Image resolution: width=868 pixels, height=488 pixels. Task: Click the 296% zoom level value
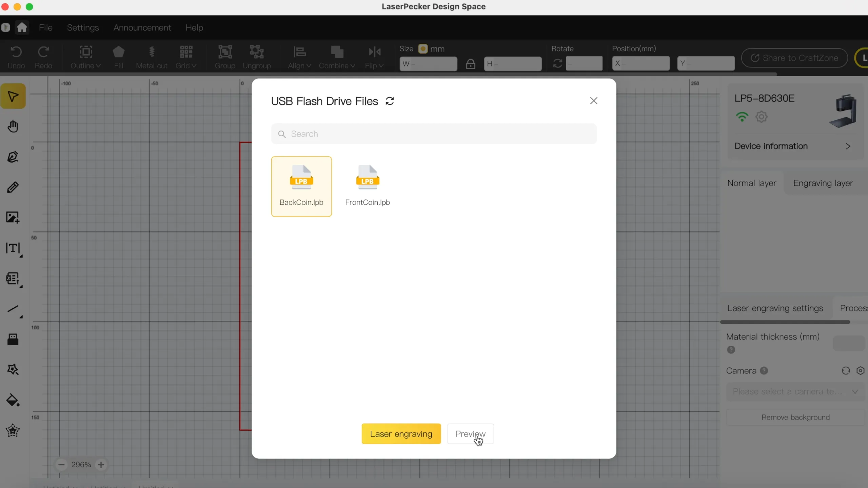pos(81,465)
